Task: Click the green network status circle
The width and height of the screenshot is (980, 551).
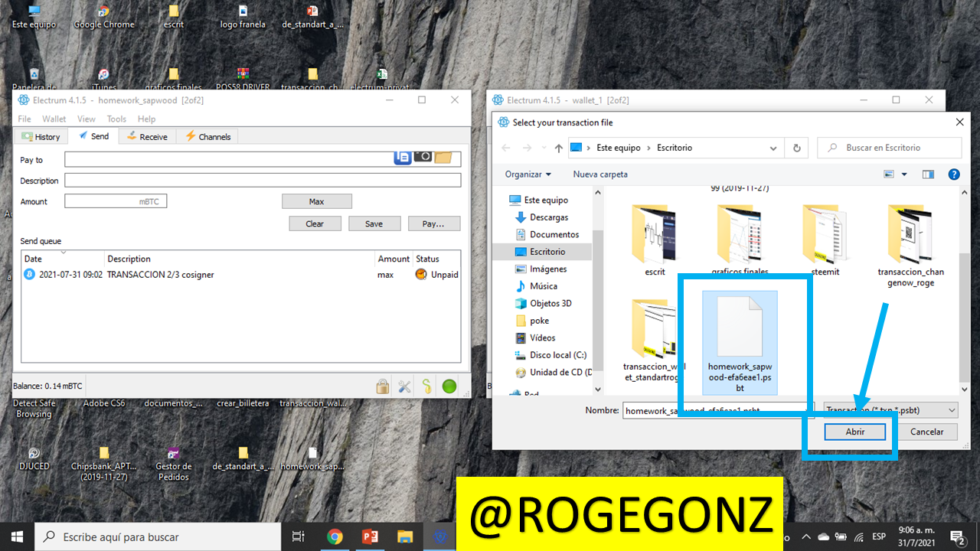Action: [449, 386]
